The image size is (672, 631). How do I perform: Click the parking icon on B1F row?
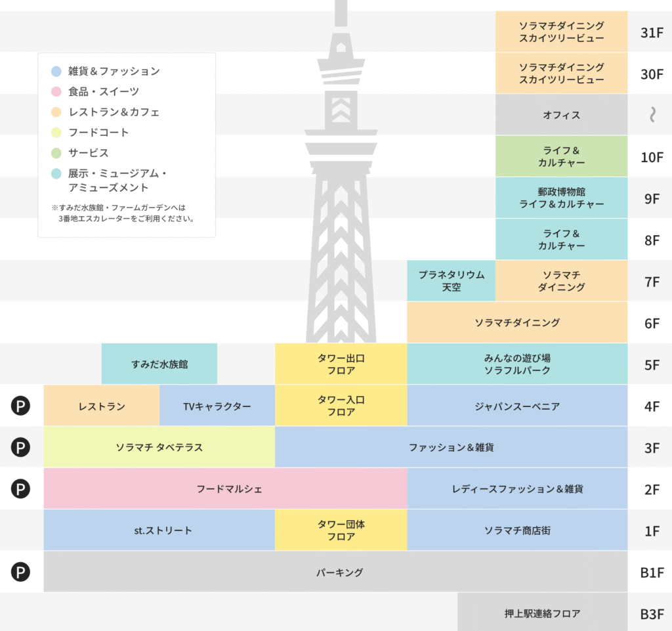[x=21, y=573]
